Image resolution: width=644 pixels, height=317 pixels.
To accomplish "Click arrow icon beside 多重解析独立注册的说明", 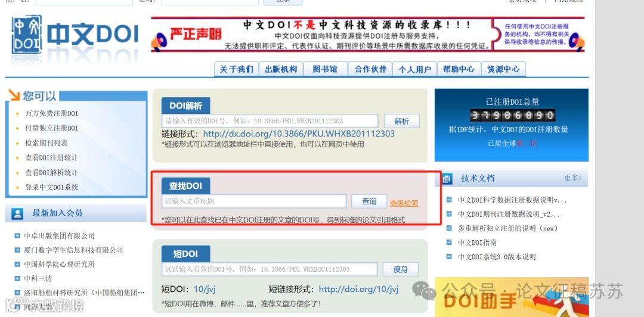I will click(449, 228).
